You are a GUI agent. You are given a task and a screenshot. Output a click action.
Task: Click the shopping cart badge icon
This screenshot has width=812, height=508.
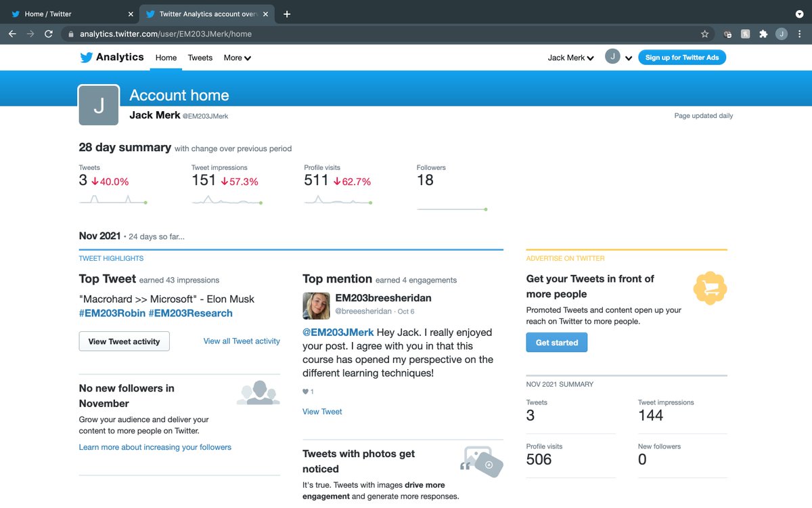coord(710,289)
